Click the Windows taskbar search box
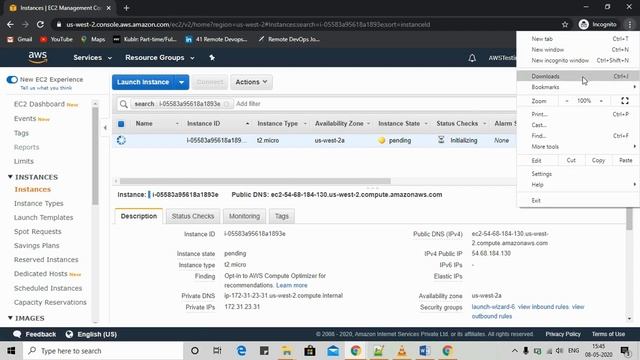This screenshot has width=640, height=360. [103, 351]
